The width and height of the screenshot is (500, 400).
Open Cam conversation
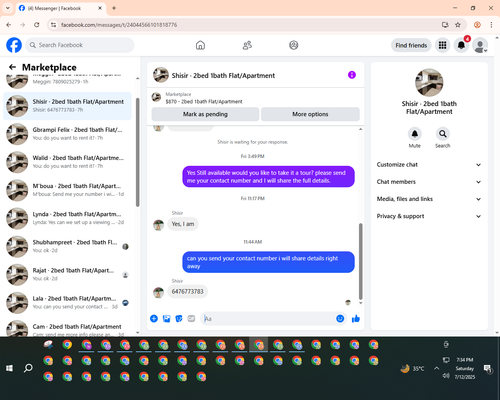click(67, 327)
